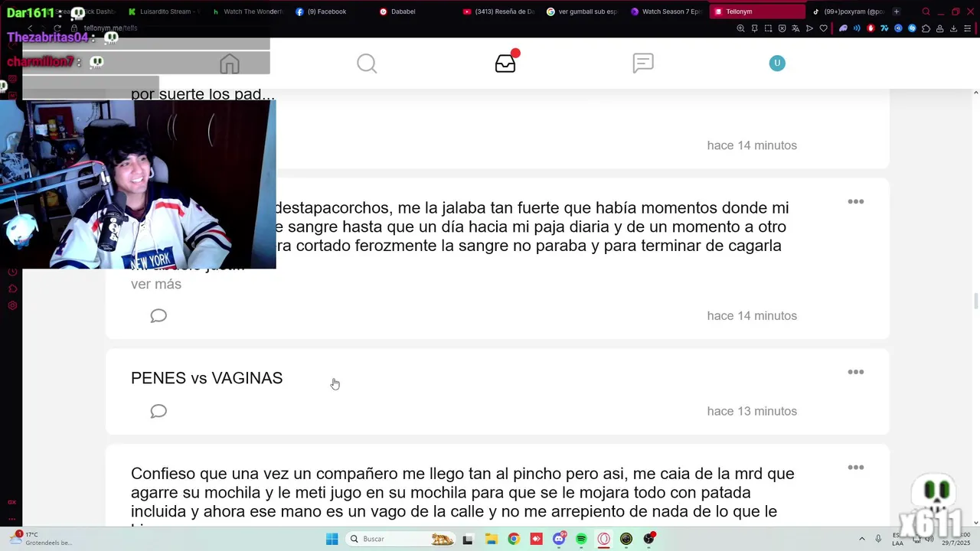The width and height of the screenshot is (980, 551).
Task: Switch to the (3413) Reseña de YouTube tab
Action: pyautogui.click(x=498, y=11)
